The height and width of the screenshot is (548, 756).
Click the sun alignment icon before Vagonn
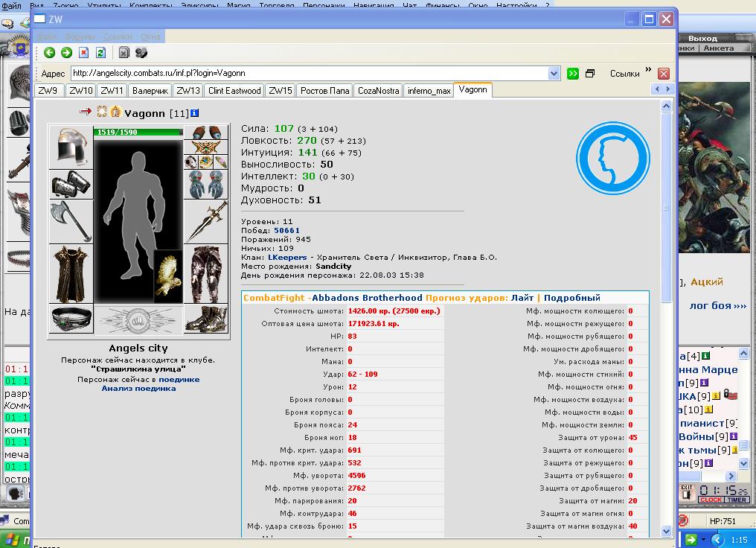point(102,112)
